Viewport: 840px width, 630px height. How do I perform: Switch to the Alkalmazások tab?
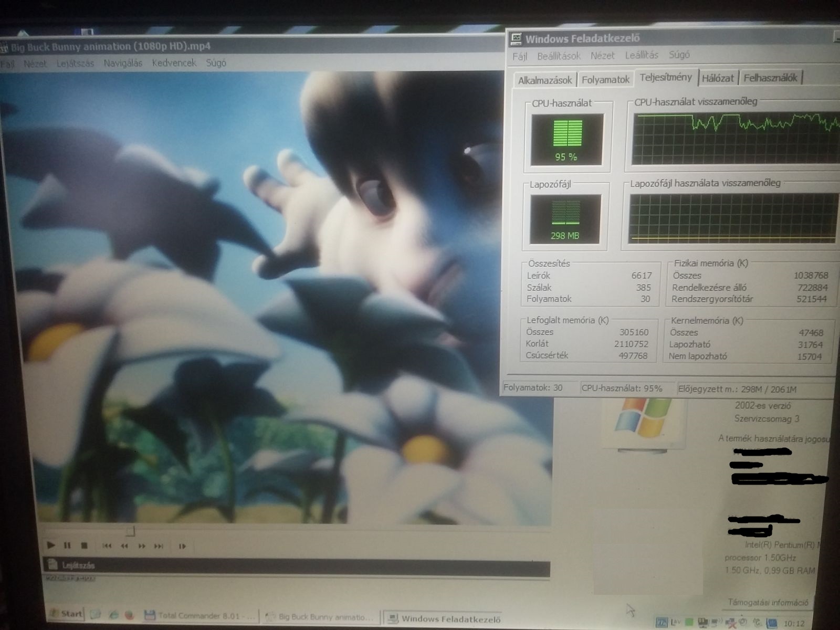coord(545,80)
